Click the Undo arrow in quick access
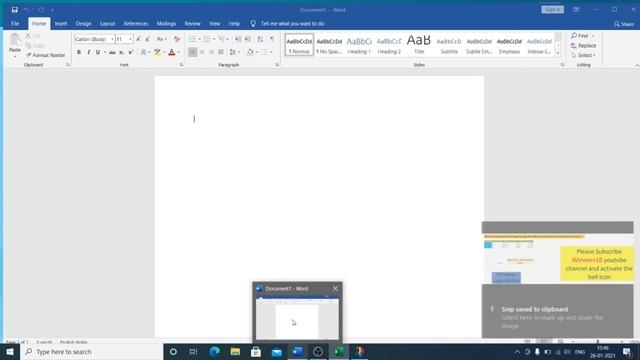640x360 pixels. 27,10
